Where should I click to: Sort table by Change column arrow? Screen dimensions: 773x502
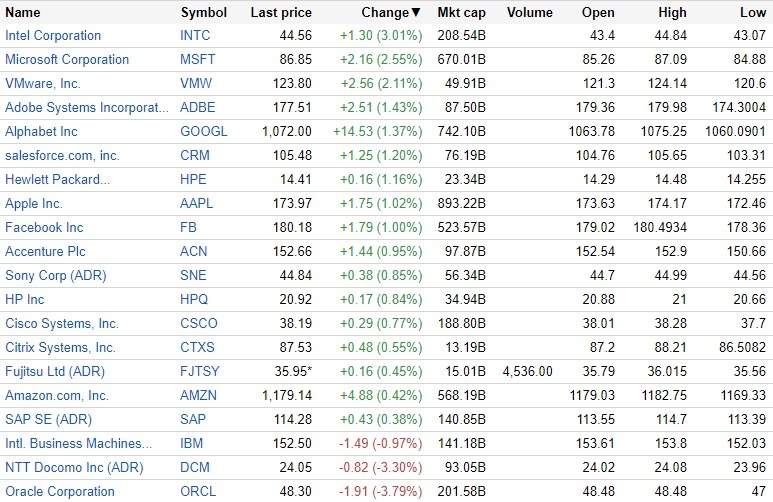pos(416,13)
